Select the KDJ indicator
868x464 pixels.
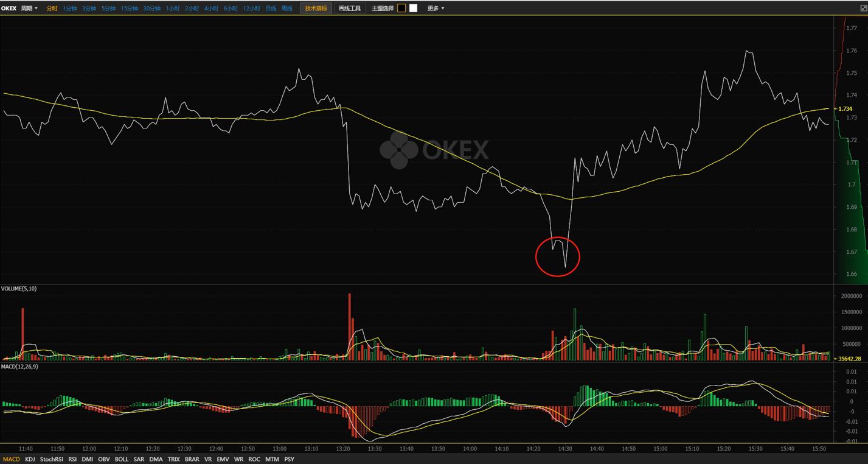30,459
